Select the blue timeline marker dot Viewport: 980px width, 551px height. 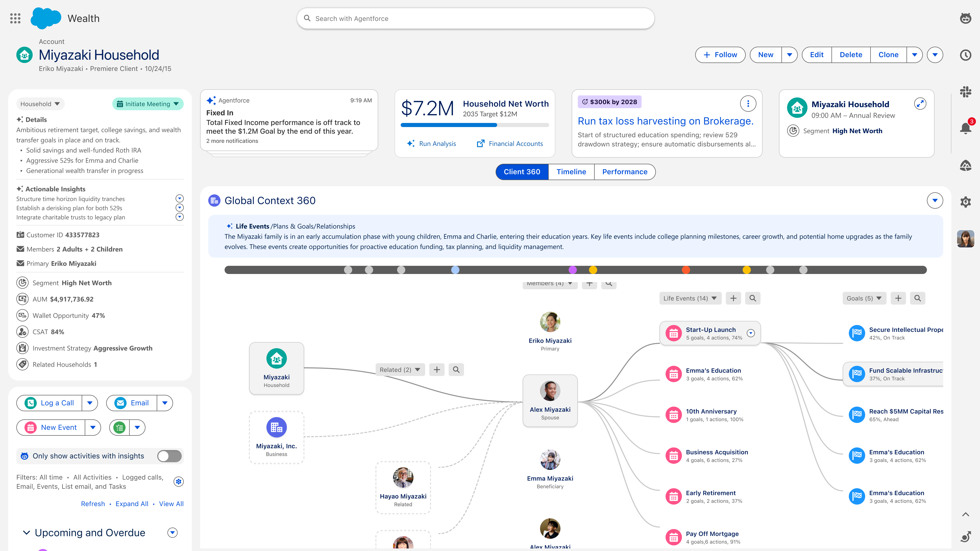click(x=455, y=270)
